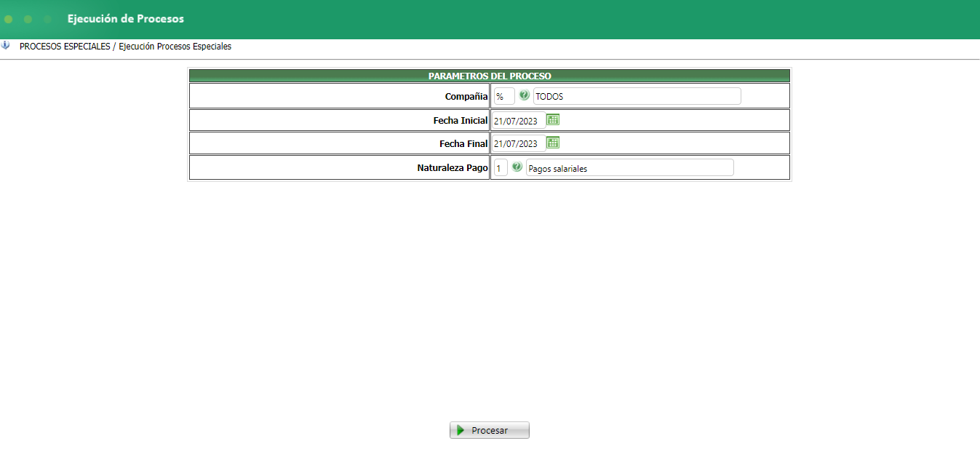Click the TODOS company name field
This screenshot has width=980, height=465.
coord(637,96)
